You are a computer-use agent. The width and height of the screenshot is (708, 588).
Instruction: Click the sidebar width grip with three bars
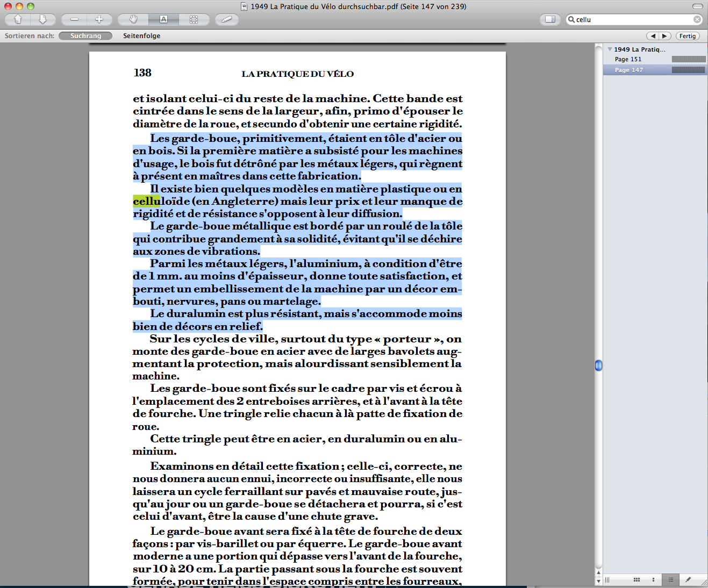(607, 580)
